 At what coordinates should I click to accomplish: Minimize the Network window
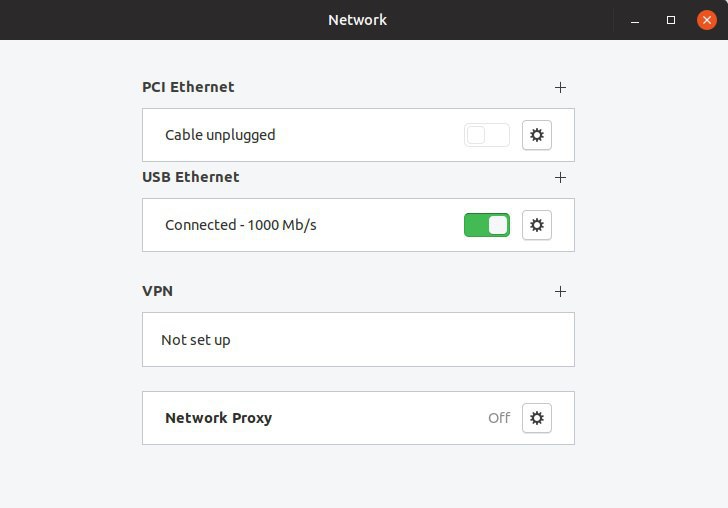[x=635, y=20]
